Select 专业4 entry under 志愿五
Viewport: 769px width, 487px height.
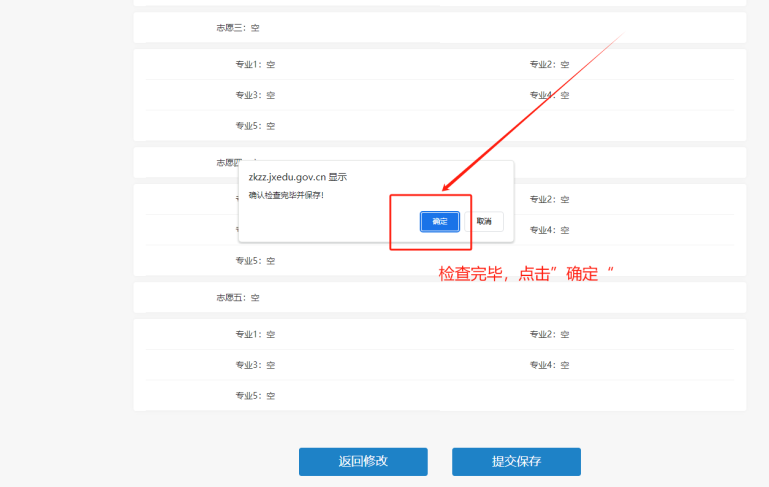click(x=549, y=365)
